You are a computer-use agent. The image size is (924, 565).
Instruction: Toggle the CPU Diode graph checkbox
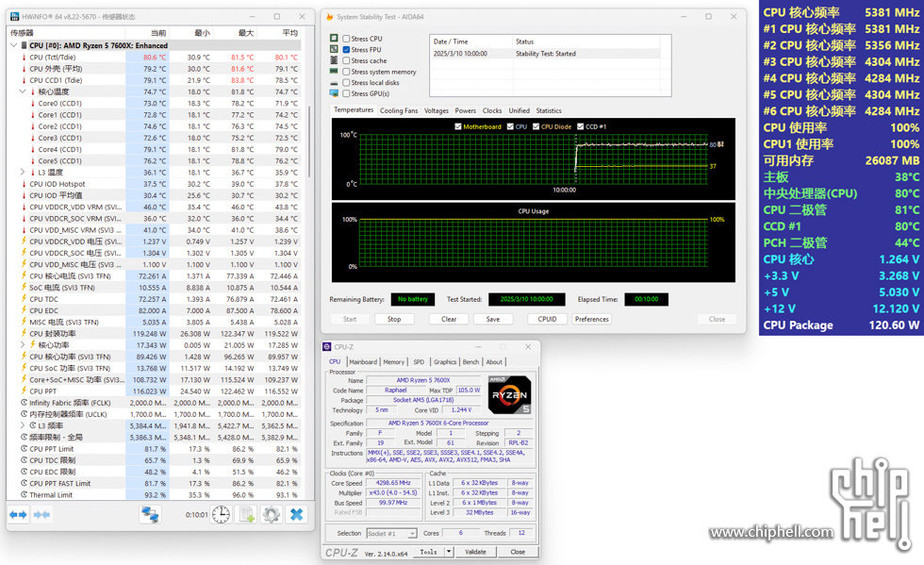pos(536,126)
